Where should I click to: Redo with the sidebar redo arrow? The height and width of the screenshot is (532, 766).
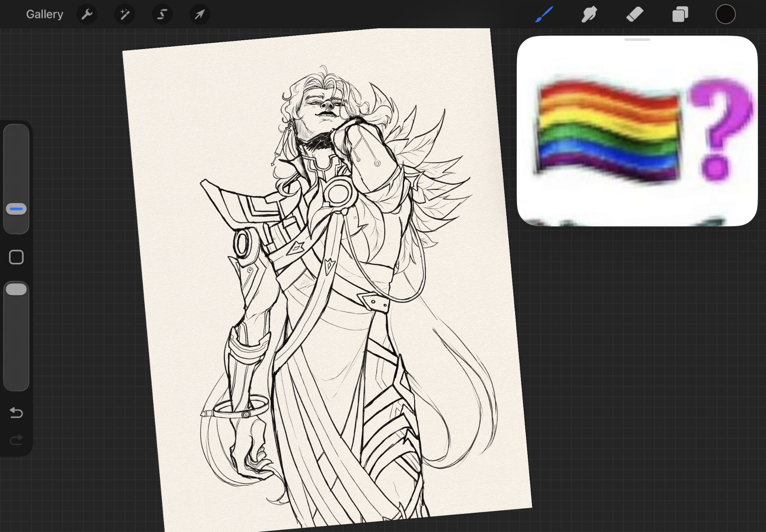[x=16, y=440]
